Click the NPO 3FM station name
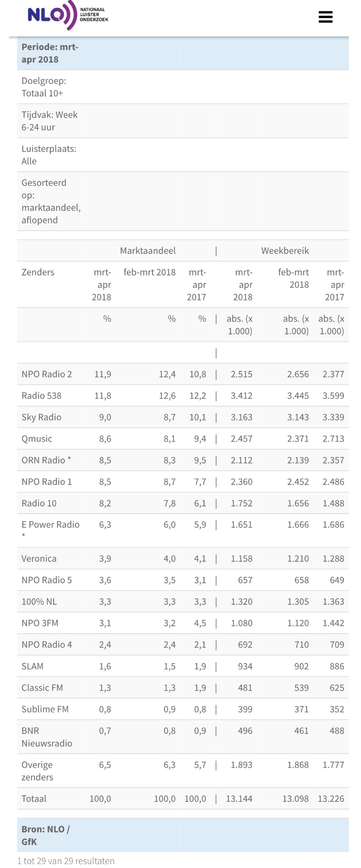This screenshot has width=361, height=868. click(40, 623)
